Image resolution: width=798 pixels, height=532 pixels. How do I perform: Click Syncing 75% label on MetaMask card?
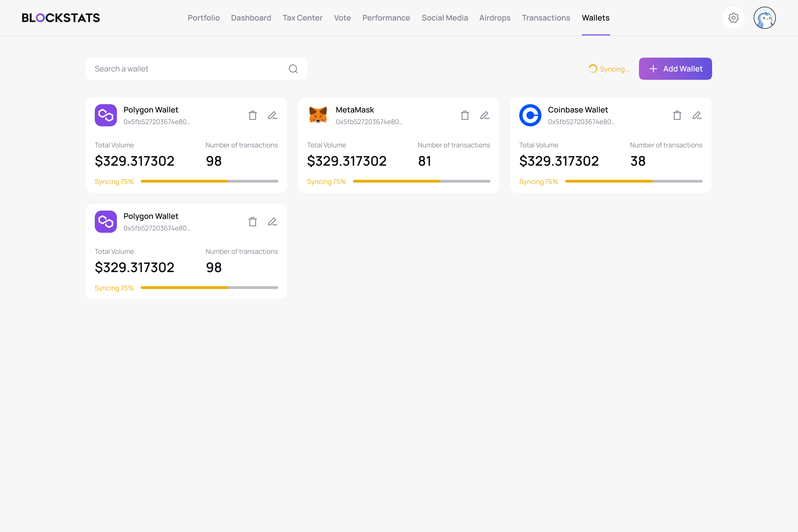pyautogui.click(x=326, y=181)
